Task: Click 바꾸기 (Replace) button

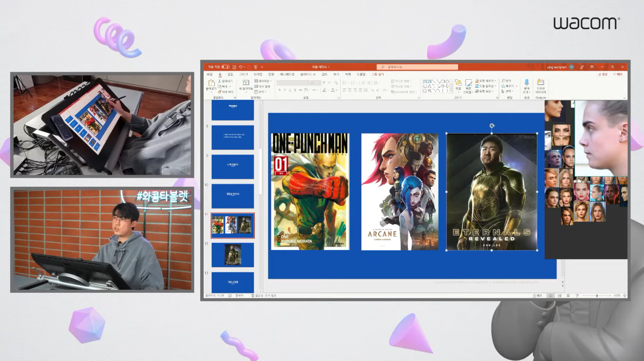Action: tap(509, 86)
